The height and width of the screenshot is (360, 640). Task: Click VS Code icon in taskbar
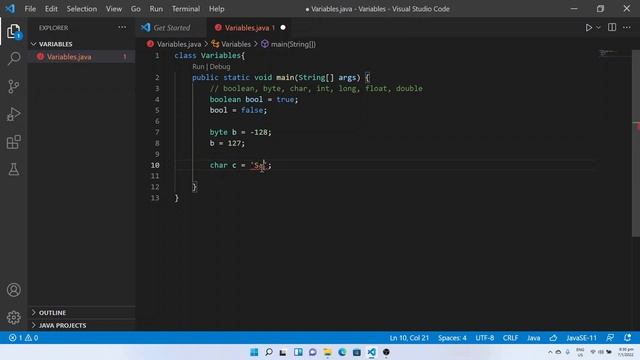371,352
